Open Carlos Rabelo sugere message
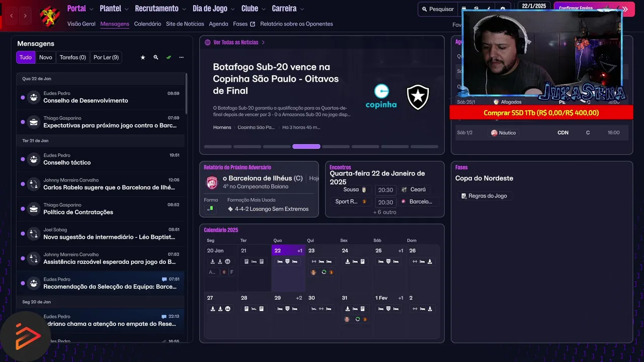Image resolution: width=644 pixels, height=362 pixels. [x=101, y=184]
